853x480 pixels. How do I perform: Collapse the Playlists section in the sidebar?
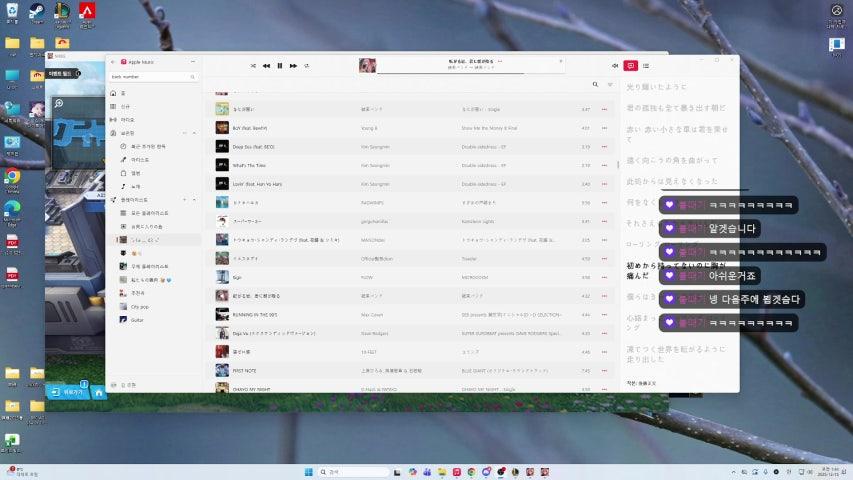click(x=194, y=200)
